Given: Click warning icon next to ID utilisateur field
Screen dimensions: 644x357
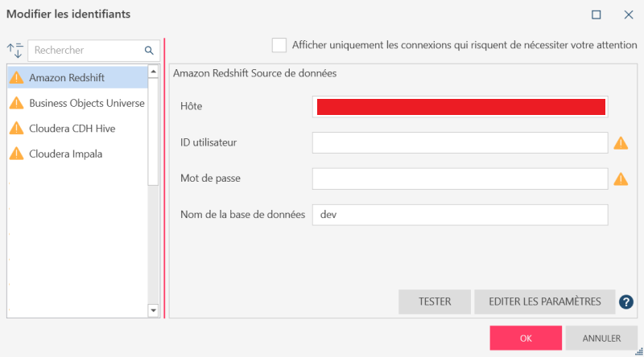Looking at the screenshot, I should pos(621,143).
